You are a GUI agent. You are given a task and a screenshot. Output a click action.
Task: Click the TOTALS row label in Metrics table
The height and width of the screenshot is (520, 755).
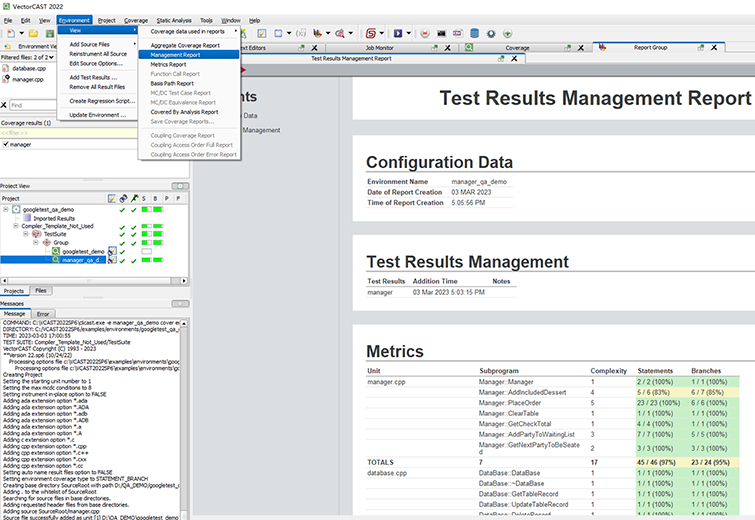(x=380, y=462)
